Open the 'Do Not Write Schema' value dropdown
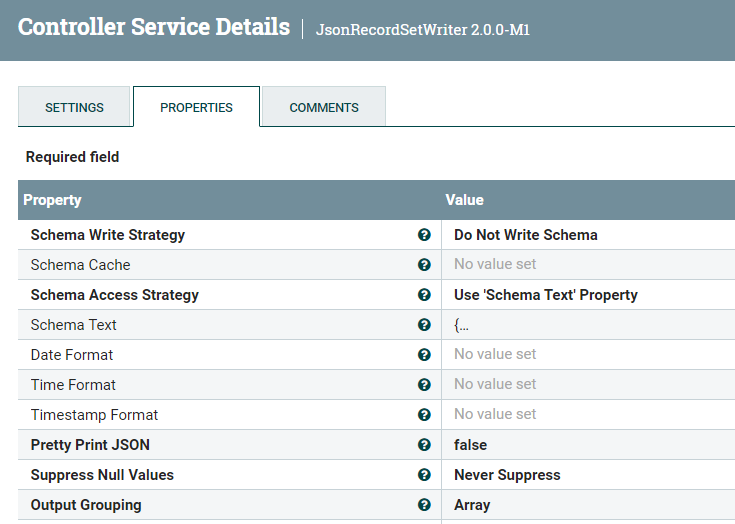Screen dimensions: 735x524 pos(526,235)
